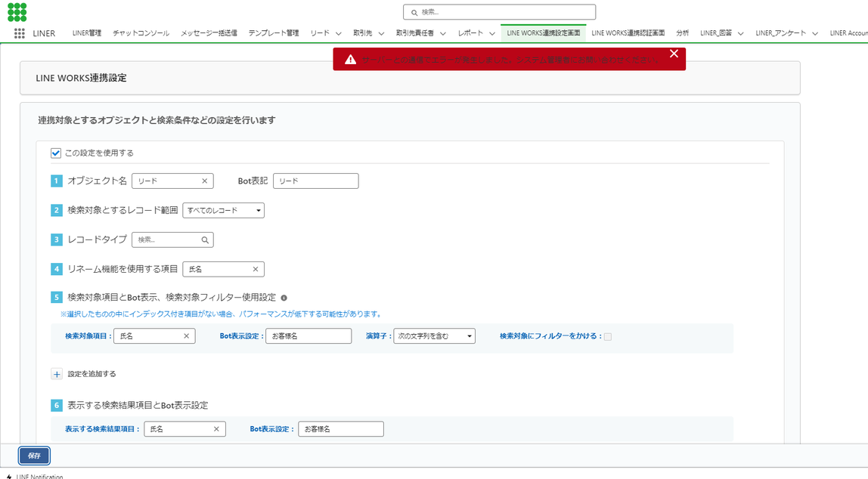Click the 表示する検索結果項目 氏名 field
Image resolution: width=868 pixels, height=479 pixels.
(185, 428)
